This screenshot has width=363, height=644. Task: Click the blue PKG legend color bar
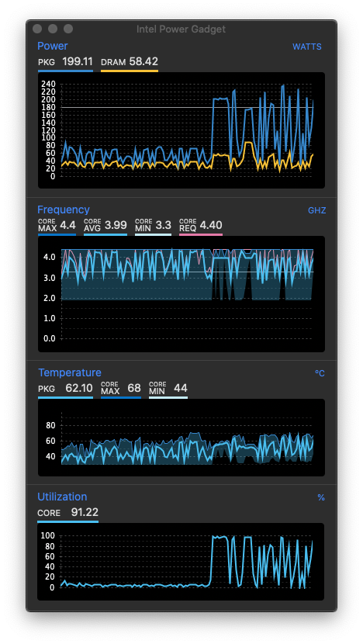[x=65, y=71]
